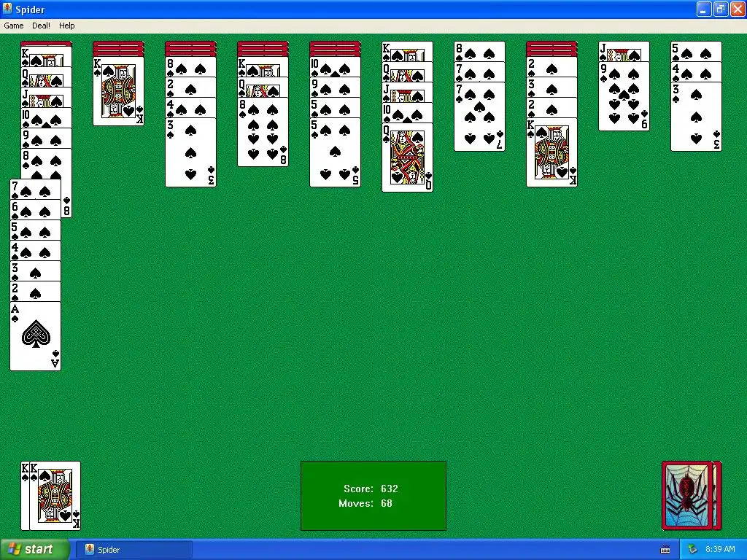Screen dimensions: 747x560
Task: Select the 9 of spades in ninth column
Action: [624, 96]
